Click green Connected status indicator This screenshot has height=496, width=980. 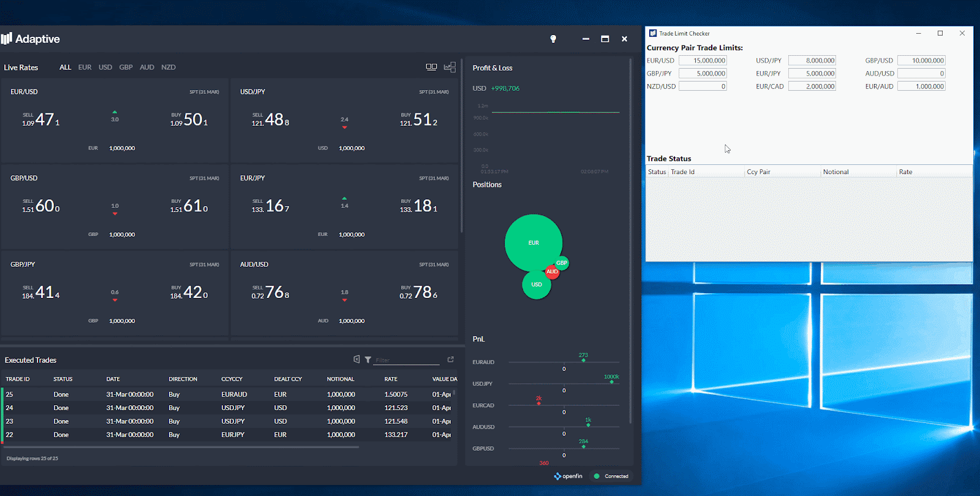(597, 476)
